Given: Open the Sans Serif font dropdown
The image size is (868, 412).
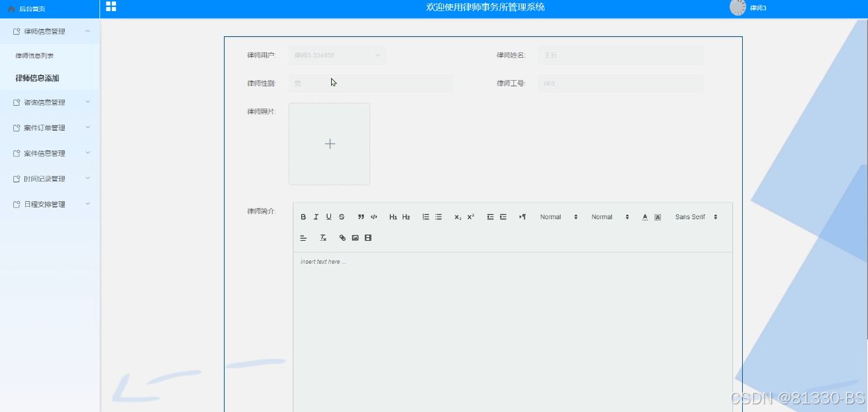Looking at the screenshot, I should [x=696, y=217].
